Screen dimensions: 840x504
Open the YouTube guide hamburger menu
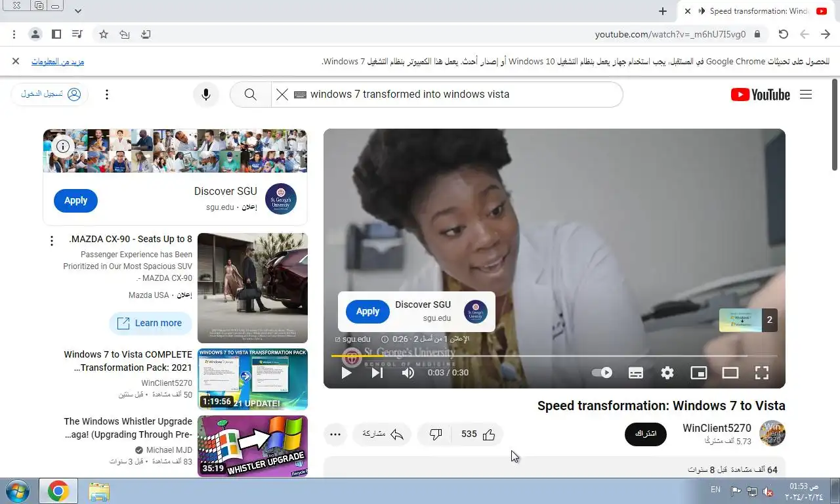[806, 94]
